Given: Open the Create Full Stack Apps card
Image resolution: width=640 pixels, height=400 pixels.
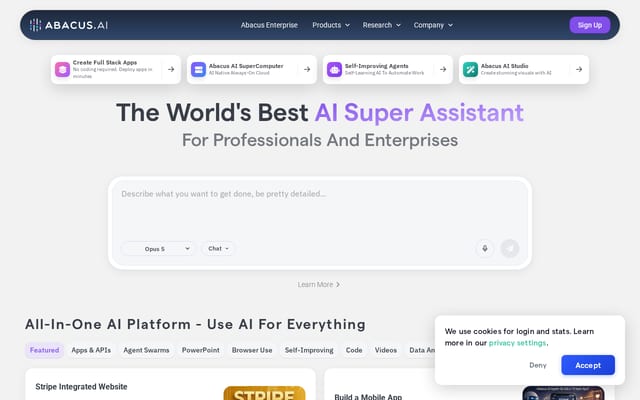Looking at the screenshot, I should (x=116, y=69).
